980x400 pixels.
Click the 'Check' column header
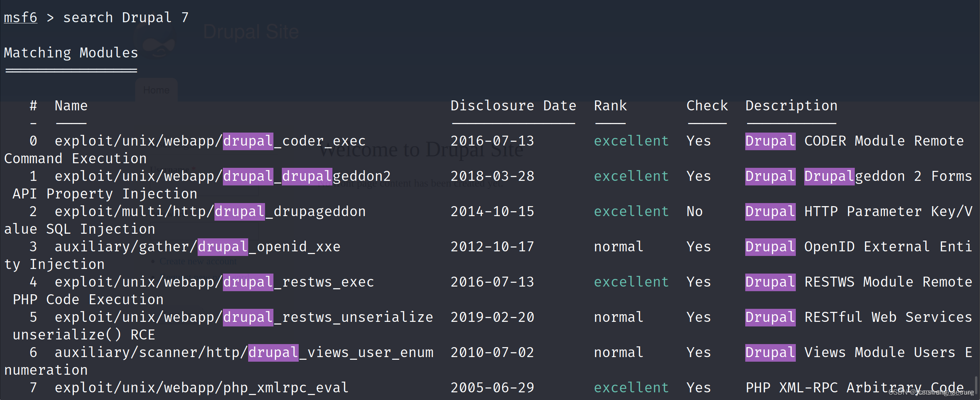(707, 106)
